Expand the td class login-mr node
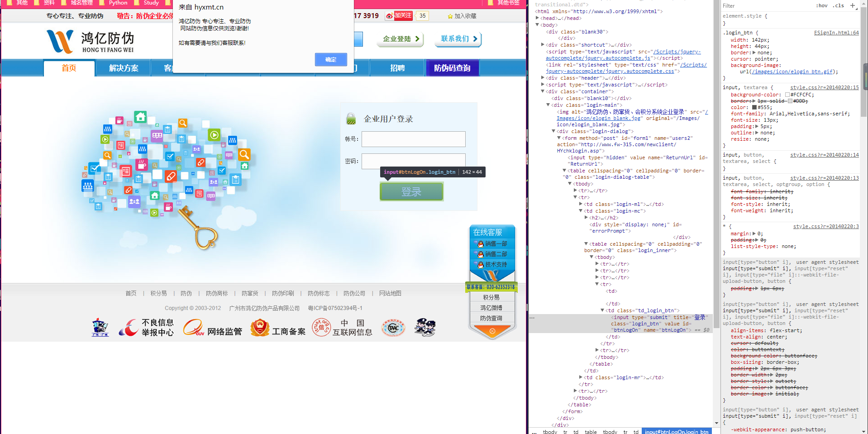The width and height of the screenshot is (868, 434). pyautogui.click(x=581, y=377)
